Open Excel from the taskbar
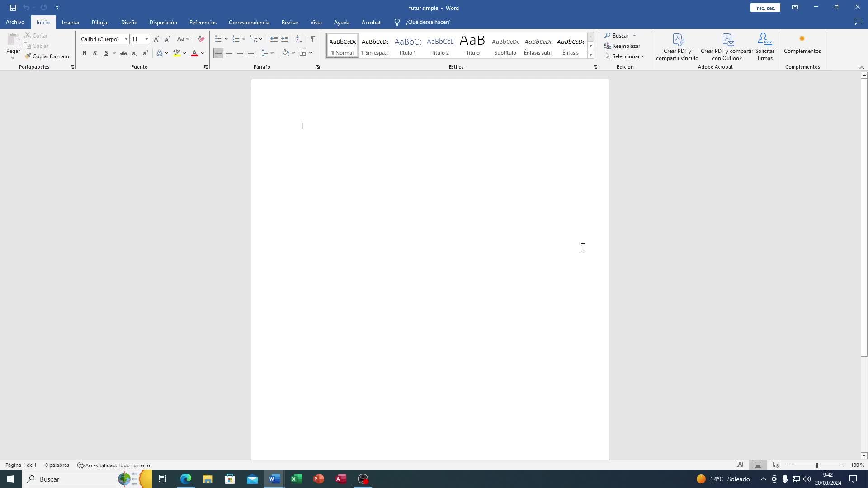 [x=296, y=479]
